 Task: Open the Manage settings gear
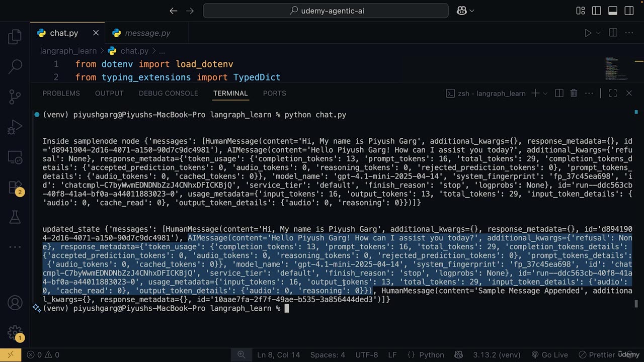click(15, 333)
